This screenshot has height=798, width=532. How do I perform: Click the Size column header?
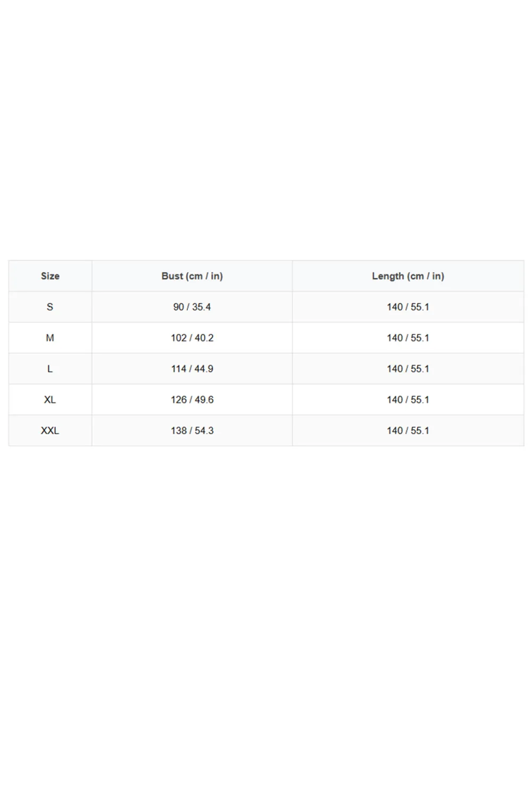(x=50, y=276)
